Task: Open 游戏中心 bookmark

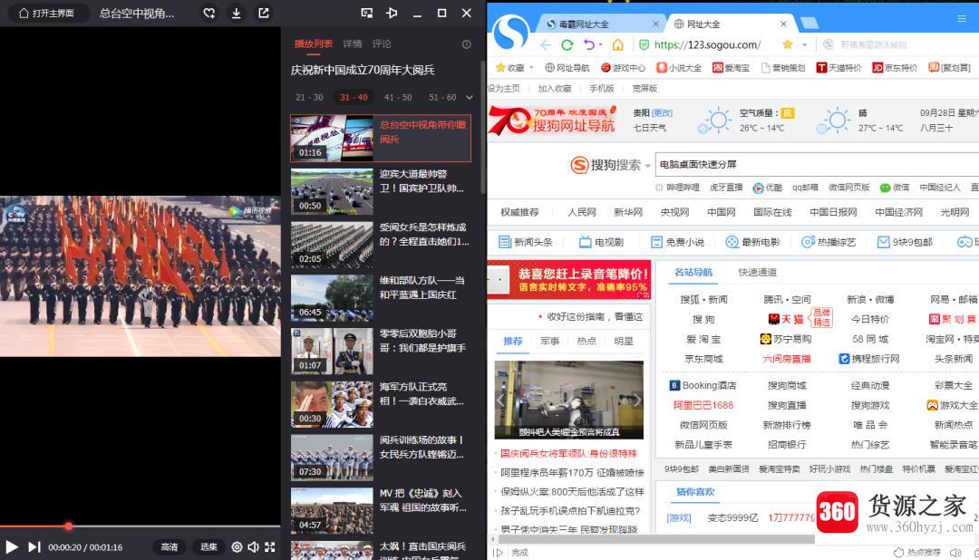Action: (623, 67)
